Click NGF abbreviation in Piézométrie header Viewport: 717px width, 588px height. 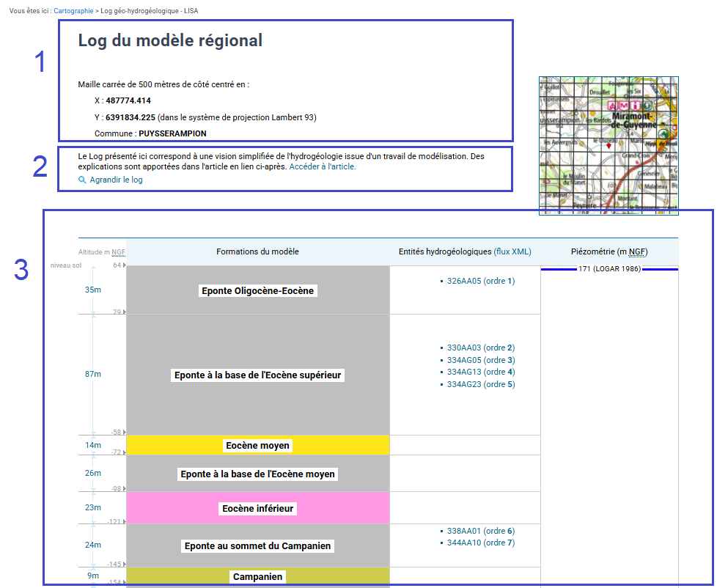(x=637, y=251)
